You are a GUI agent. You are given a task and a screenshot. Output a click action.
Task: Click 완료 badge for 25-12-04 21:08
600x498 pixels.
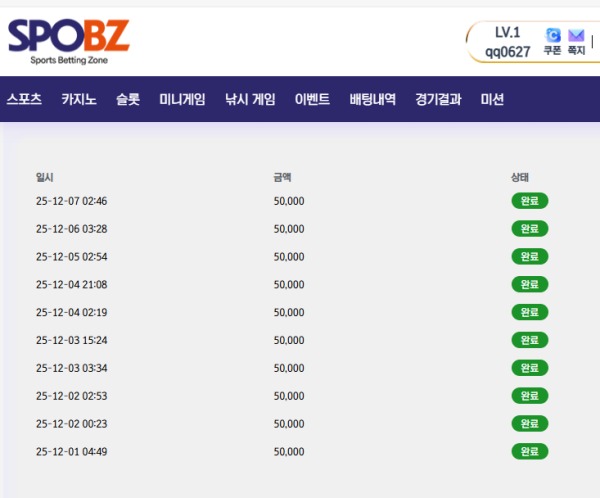pos(530,285)
